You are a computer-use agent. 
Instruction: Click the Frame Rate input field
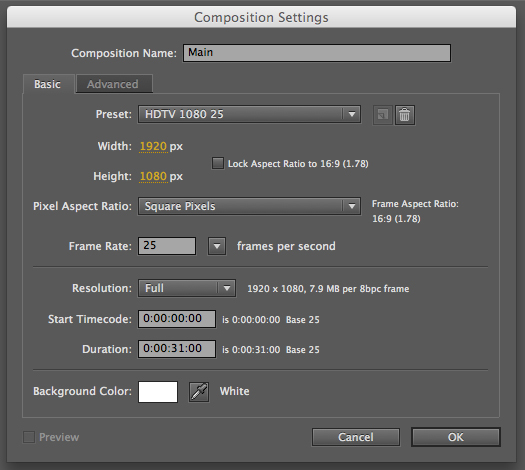[167, 246]
